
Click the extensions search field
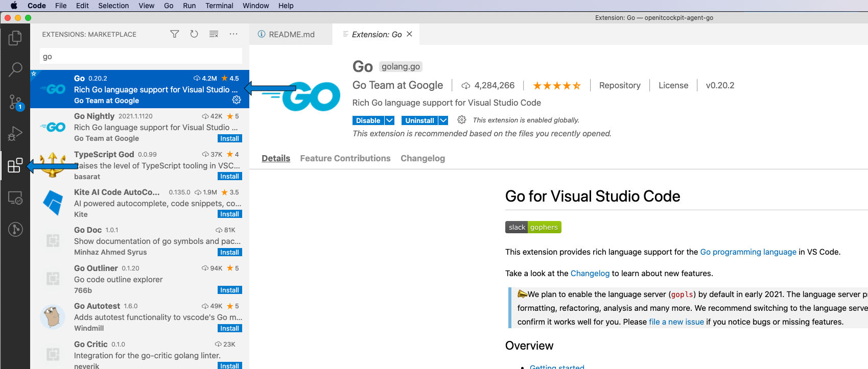point(141,56)
